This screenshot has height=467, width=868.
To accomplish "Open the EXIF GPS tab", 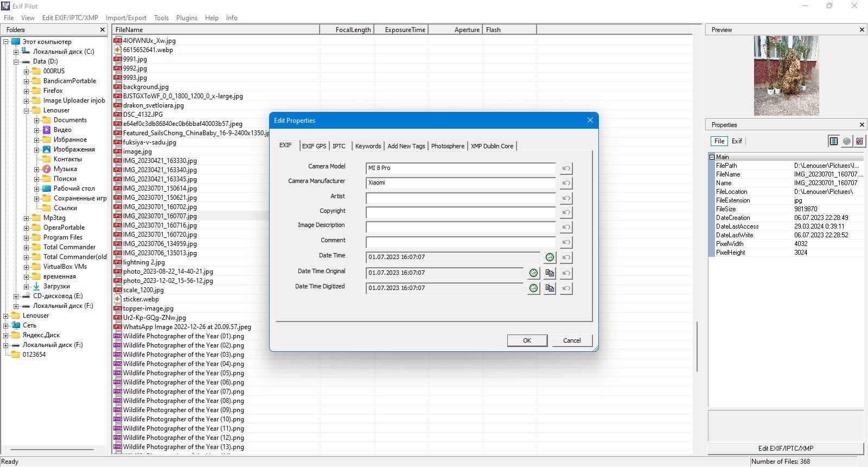I will (314, 146).
